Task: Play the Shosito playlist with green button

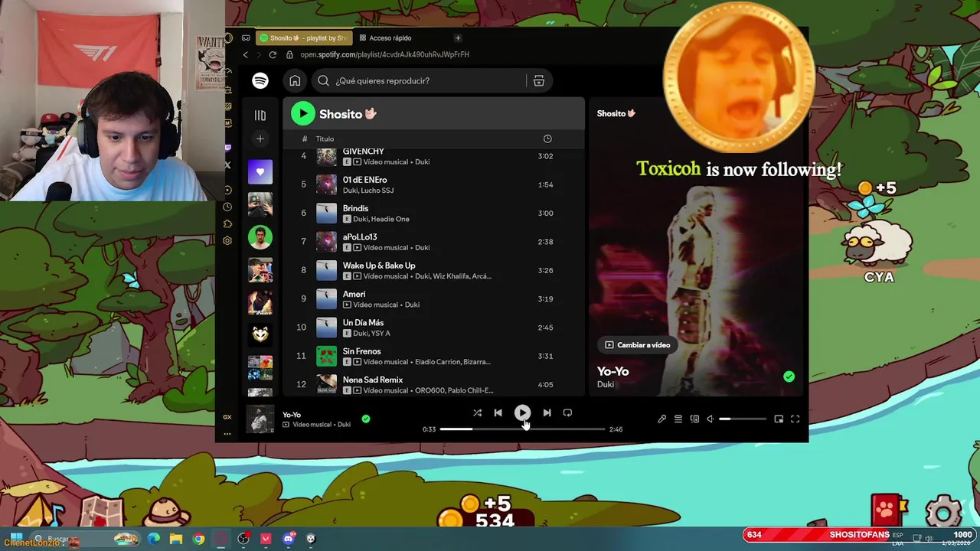Action: [x=303, y=113]
